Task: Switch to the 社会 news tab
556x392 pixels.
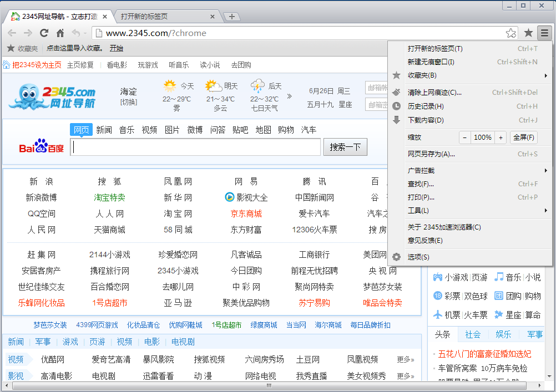Action: click(x=473, y=334)
